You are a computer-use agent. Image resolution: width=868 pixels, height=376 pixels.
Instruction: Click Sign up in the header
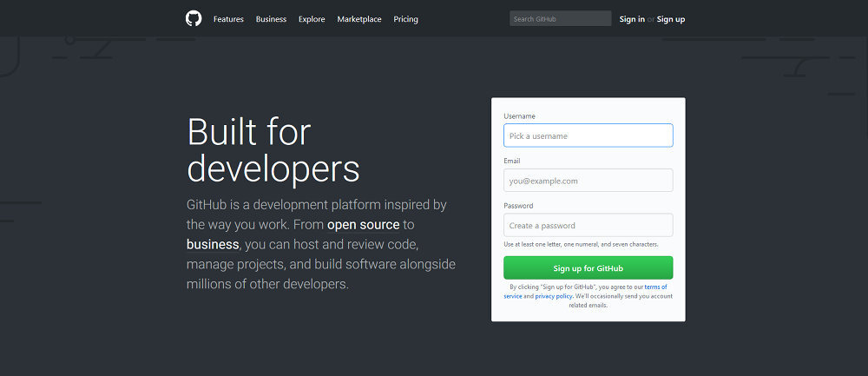tap(671, 19)
